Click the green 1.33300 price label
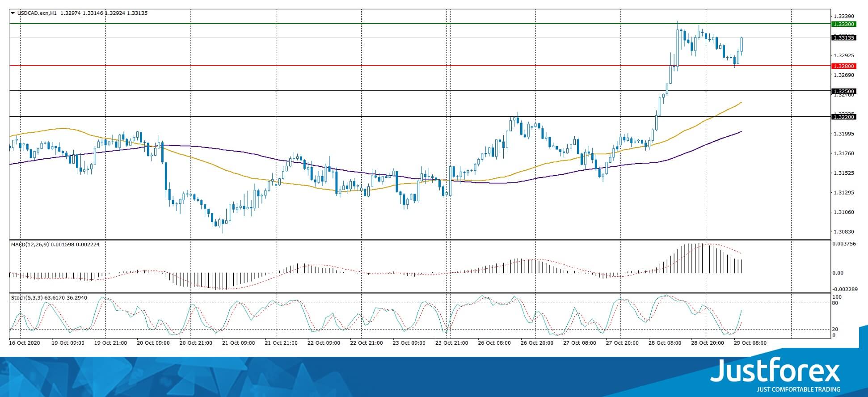Screen dimensions: 868x397 [843, 24]
